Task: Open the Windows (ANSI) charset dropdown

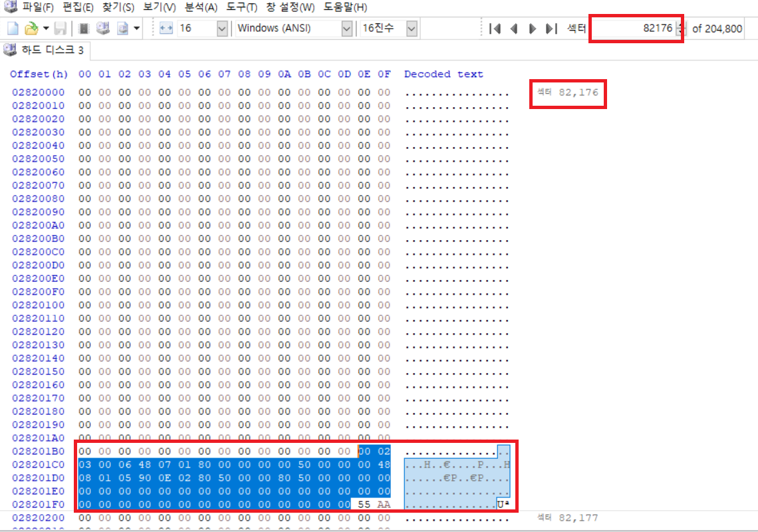Action: click(346, 29)
